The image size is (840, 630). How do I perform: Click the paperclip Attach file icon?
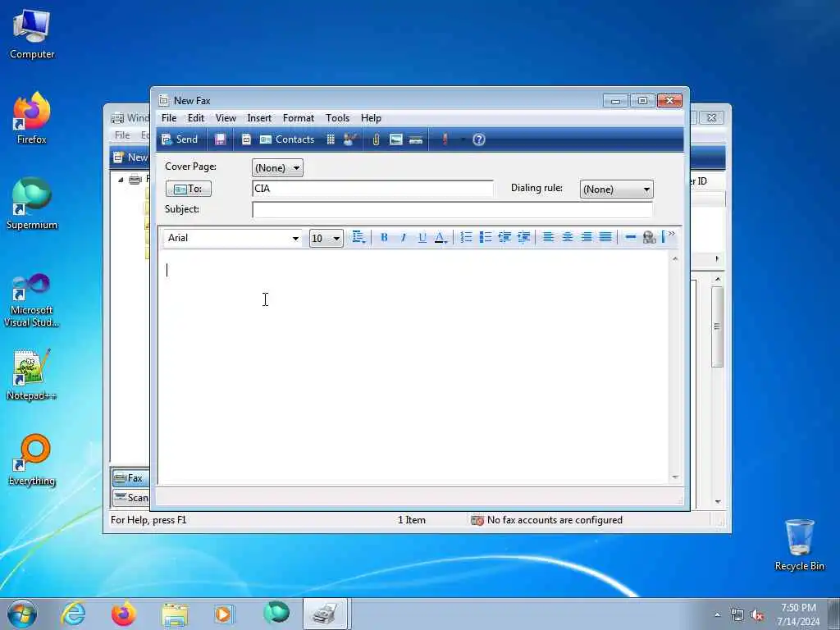[376, 139]
